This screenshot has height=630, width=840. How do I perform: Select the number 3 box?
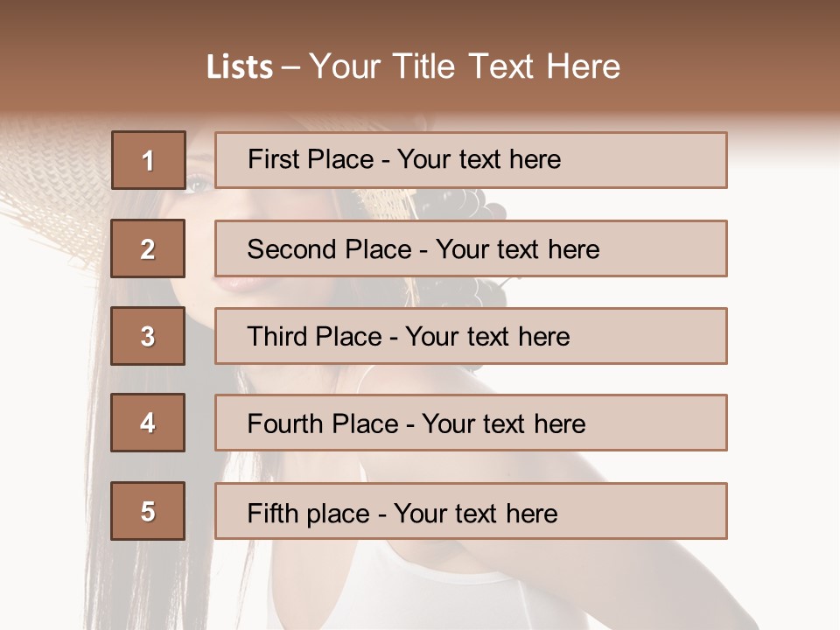(x=148, y=336)
